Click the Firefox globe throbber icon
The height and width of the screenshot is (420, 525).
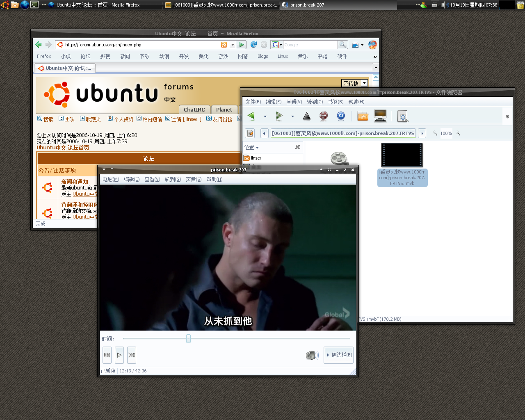tap(372, 45)
